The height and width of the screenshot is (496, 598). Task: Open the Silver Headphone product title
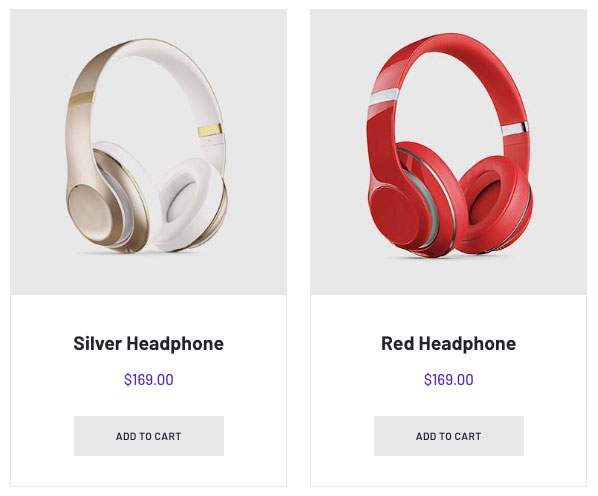pyautogui.click(x=148, y=344)
